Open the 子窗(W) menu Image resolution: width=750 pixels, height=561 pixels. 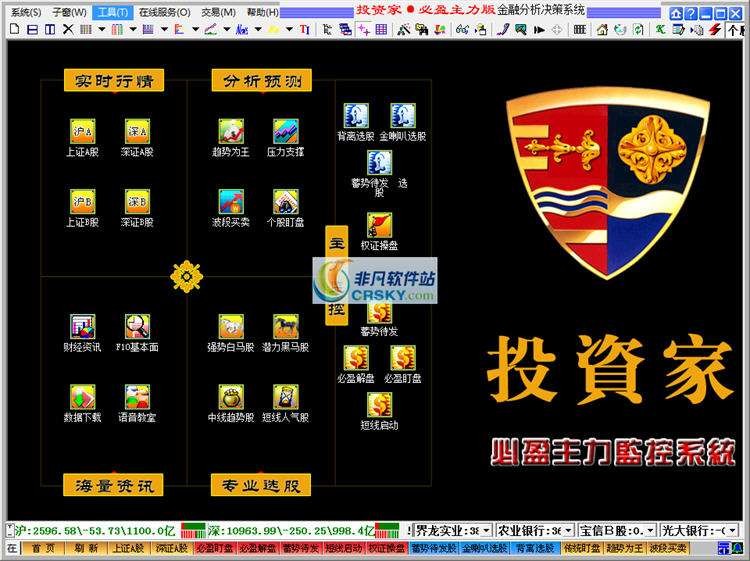coord(69,12)
